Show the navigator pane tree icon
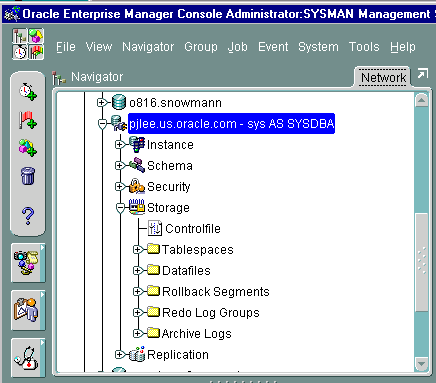Screen dimensions: 436x383 [20, 36]
